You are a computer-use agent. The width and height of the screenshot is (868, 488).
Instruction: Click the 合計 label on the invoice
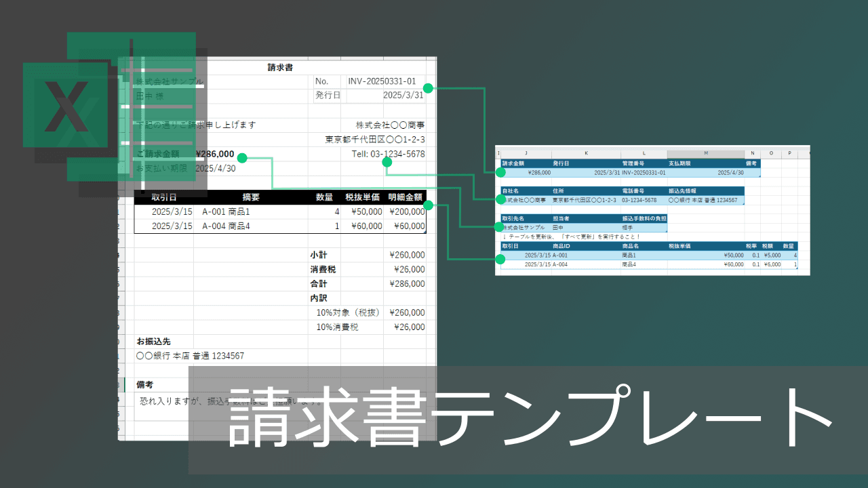319,283
